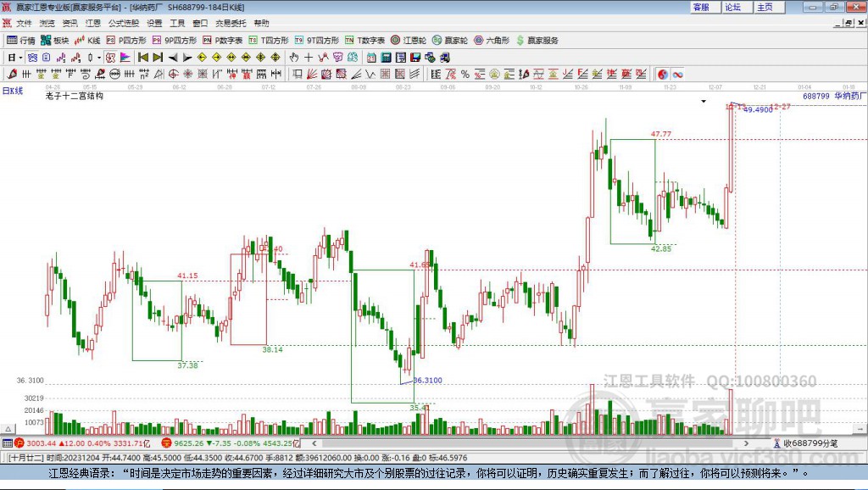Toggle the yin-yang icon

point(663,75)
